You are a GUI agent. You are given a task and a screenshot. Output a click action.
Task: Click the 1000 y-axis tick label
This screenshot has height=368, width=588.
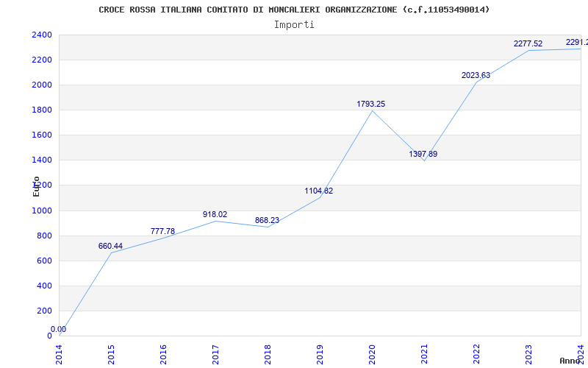point(42,210)
